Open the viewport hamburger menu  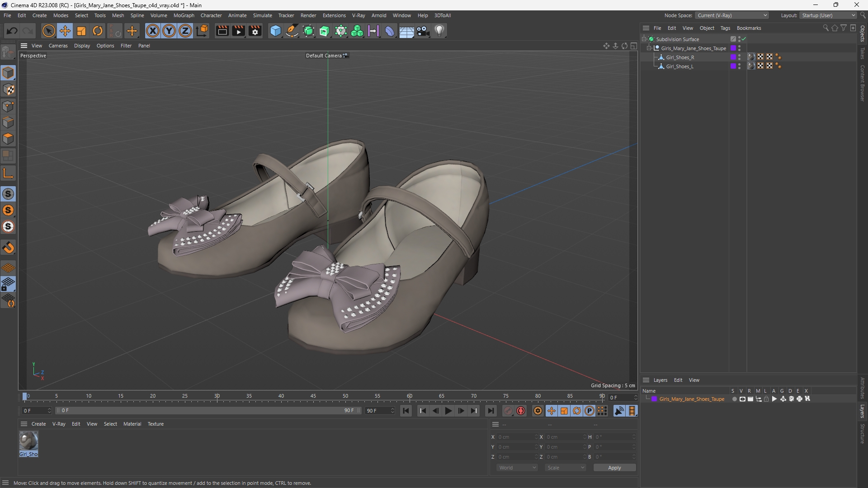pyautogui.click(x=24, y=46)
